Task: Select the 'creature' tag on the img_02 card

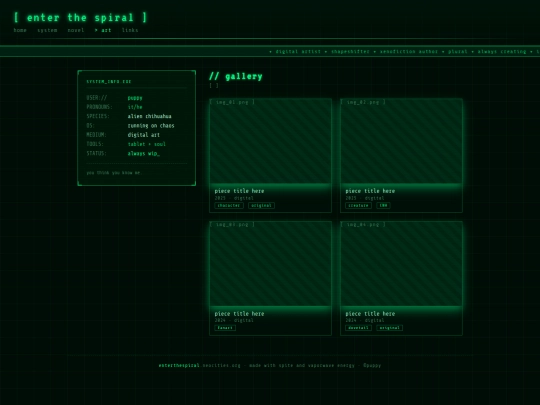Action: (x=359, y=206)
